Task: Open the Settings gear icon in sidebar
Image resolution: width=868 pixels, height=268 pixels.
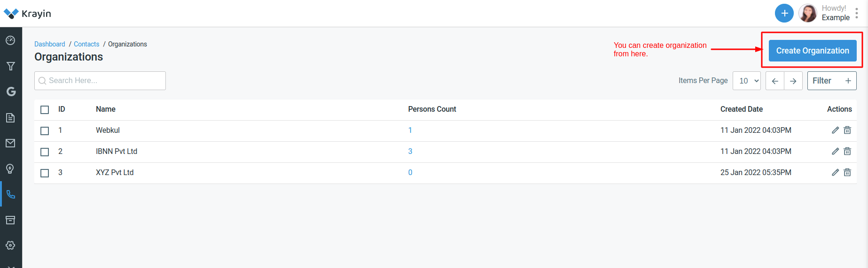Action: point(10,245)
